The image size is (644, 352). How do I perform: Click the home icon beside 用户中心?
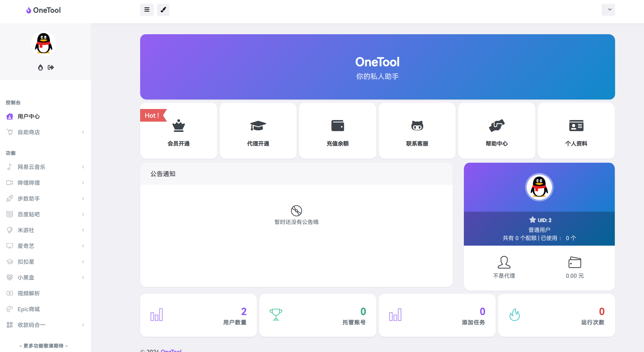10,116
